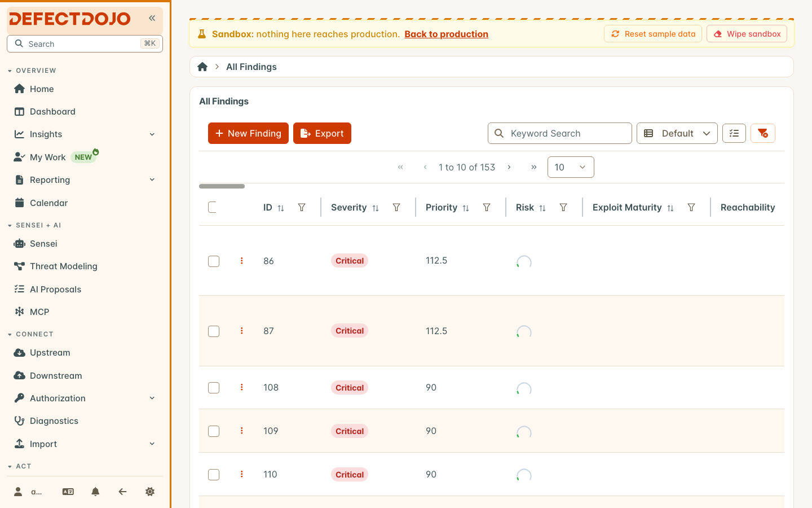Click the left arrow icon in sidebar footer
The width and height of the screenshot is (812, 508).
pos(122,492)
